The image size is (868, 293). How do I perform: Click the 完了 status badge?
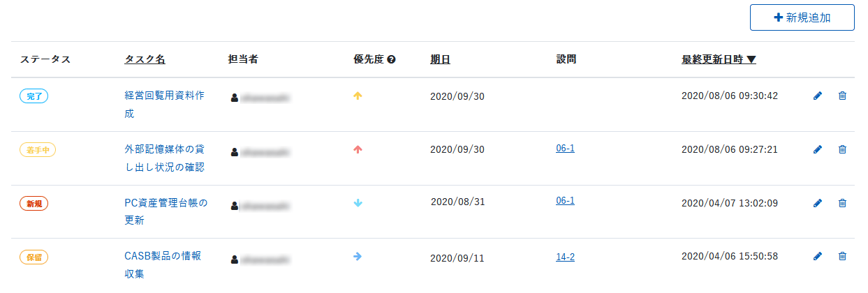(34, 96)
